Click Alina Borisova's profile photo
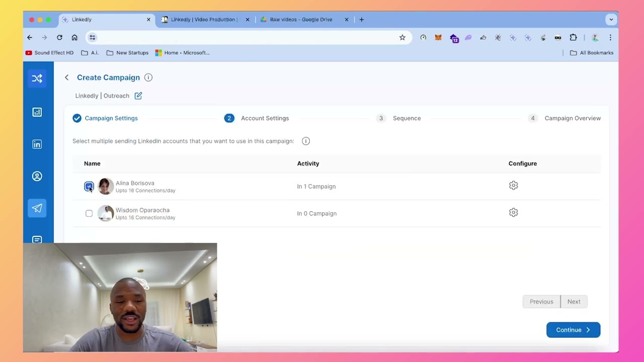The image size is (644, 362). point(106,187)
